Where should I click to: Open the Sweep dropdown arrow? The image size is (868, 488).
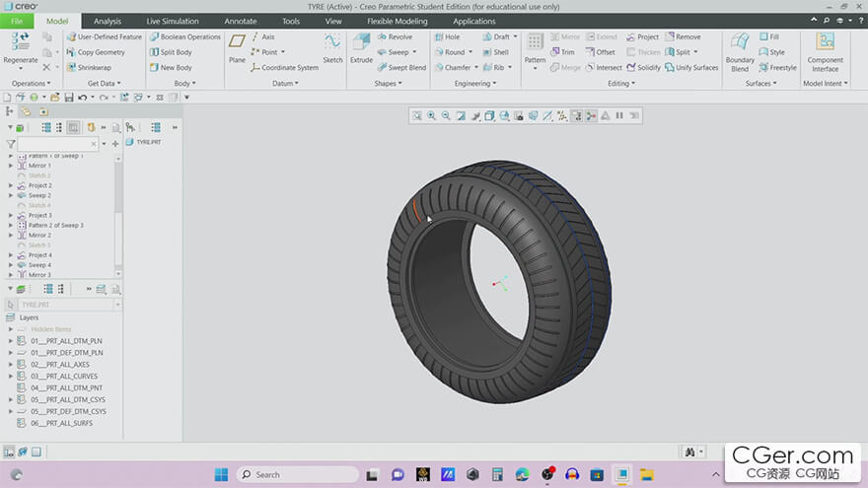pyautogui.click(x=416, y=52)
